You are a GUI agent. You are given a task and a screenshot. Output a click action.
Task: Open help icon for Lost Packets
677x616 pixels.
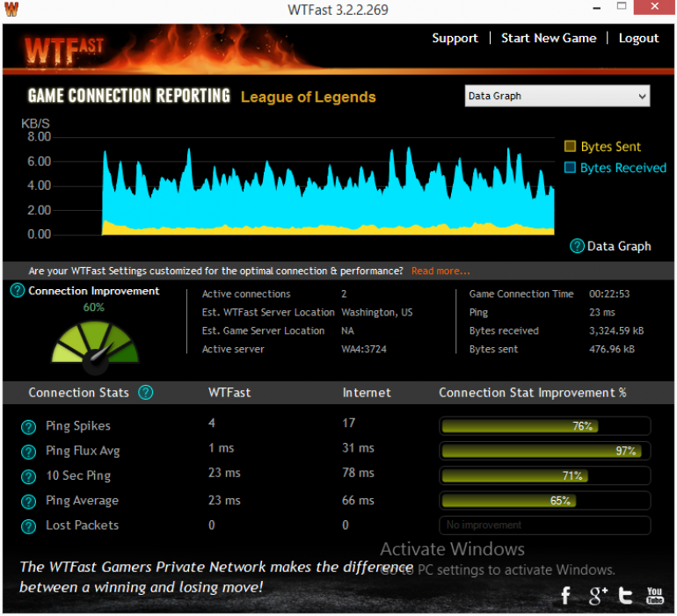[x=28, y=526]
